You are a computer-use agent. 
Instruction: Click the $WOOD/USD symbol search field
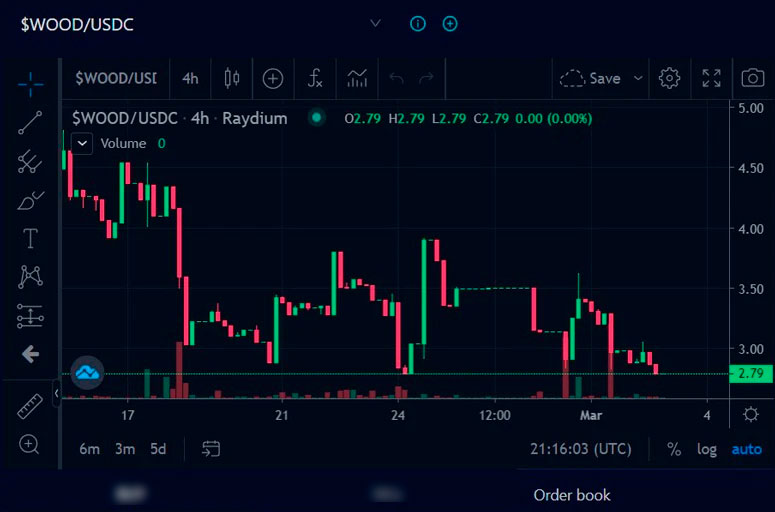pyautogui.click(x=116, y=79)
